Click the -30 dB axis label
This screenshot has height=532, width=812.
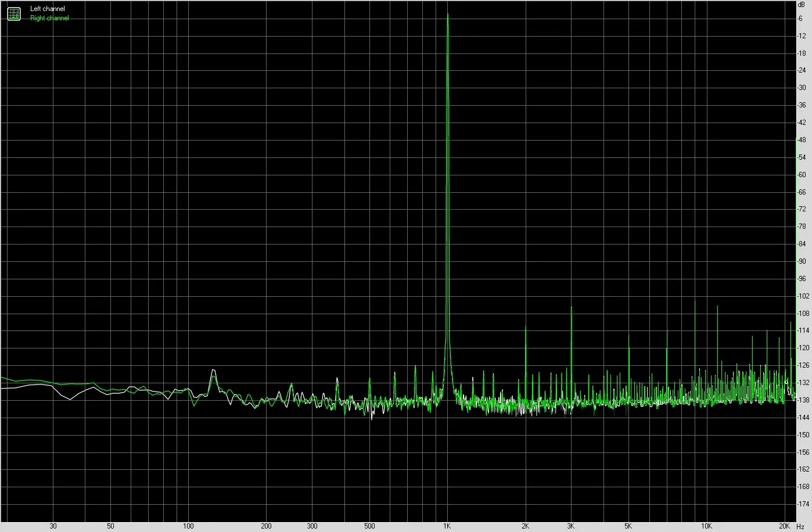point(802,88)
